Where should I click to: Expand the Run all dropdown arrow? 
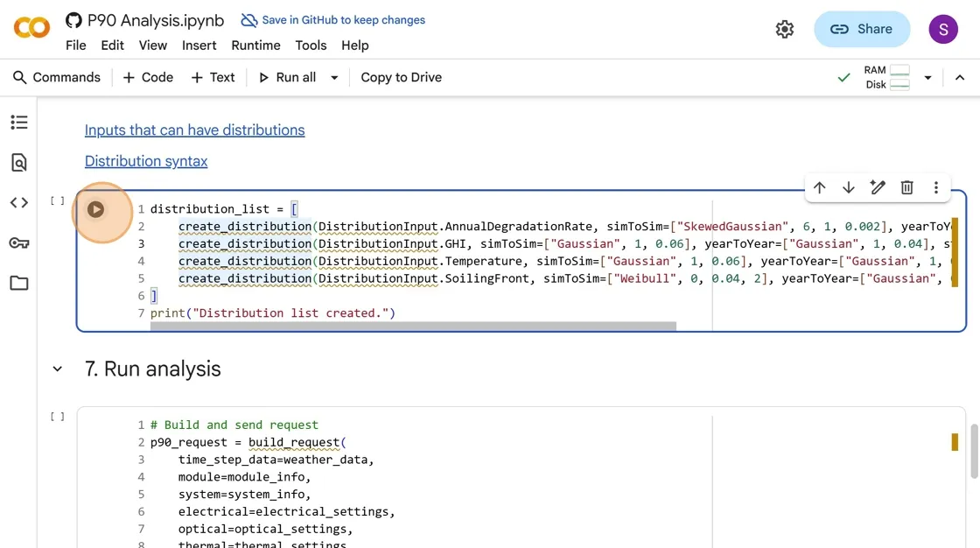334,78
